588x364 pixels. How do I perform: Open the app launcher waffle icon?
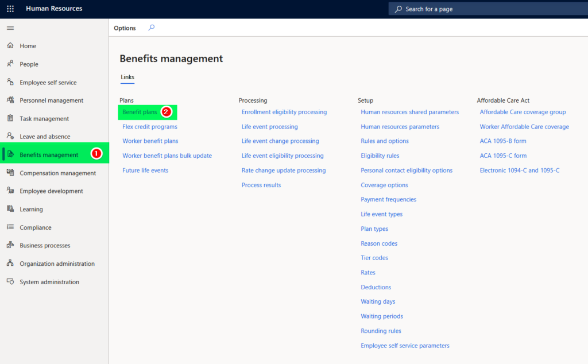(x=10, y=9)
